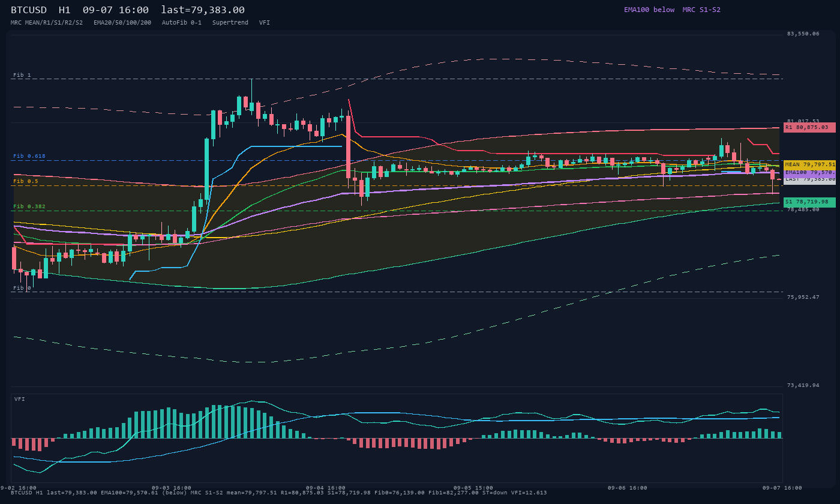This screenshot has width=840, height=504.
Task: Click the AutoFib 0-1 indicator label
Action: [x=182, y=23]
